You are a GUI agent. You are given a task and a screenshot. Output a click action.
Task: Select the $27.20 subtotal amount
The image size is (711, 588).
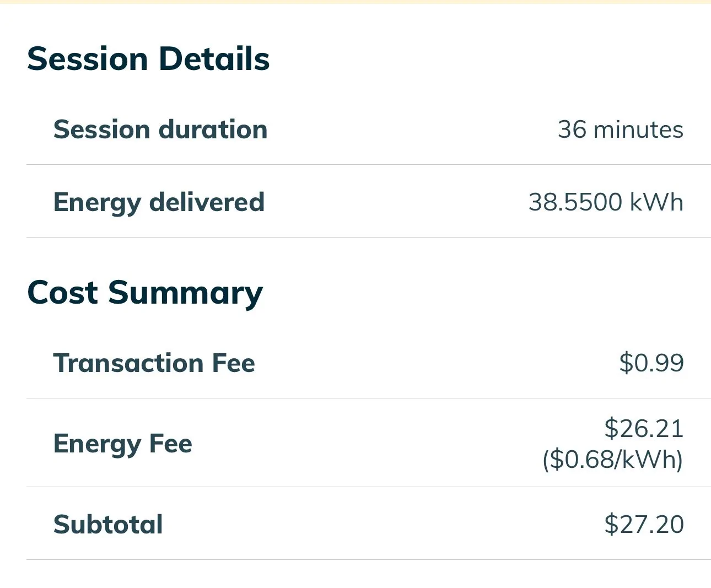644,524
